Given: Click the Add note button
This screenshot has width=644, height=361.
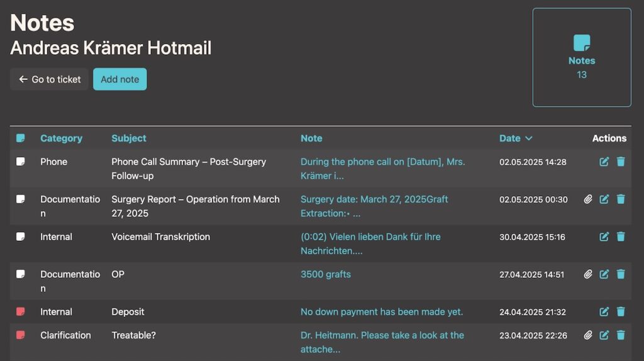Looking at the screenshot, I should pyautogui.click(x=119, y=79).
